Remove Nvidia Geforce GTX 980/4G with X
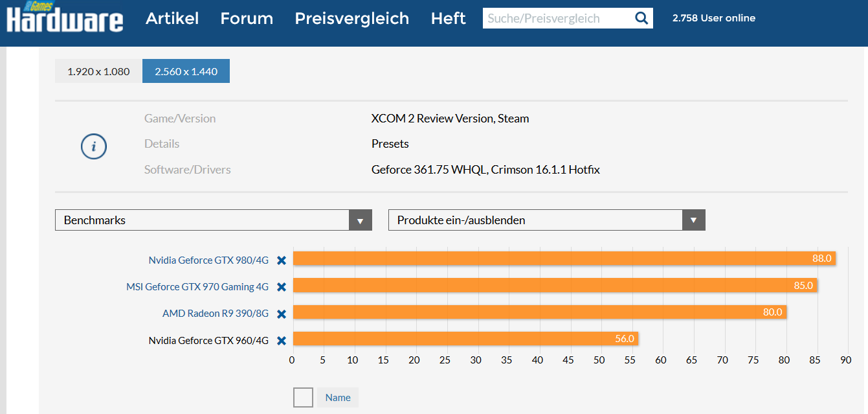Screen dimensions: 868x414 pyautogui.click(x=282, y=260)
